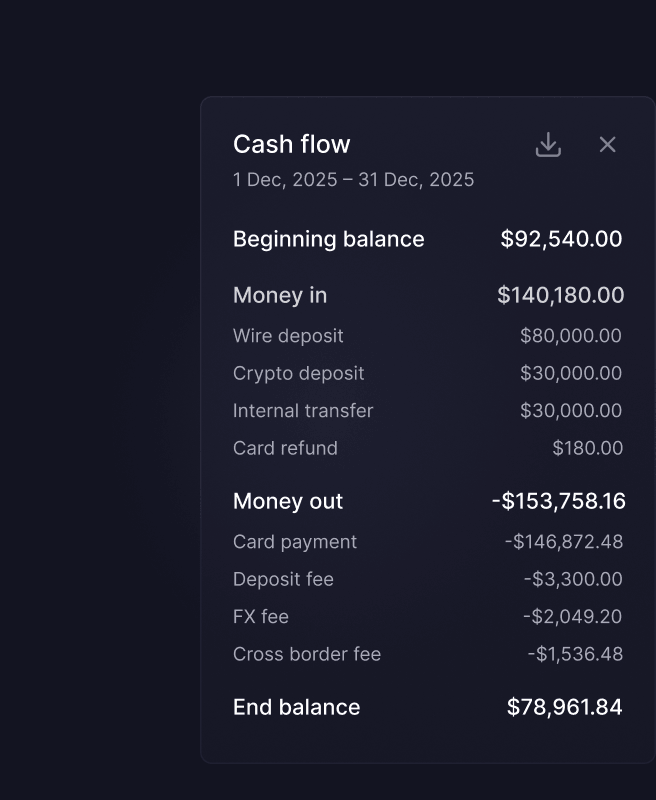656x800 pixels.
Task: Open the Internal transfer line item
Action: (x=427, y=411)
